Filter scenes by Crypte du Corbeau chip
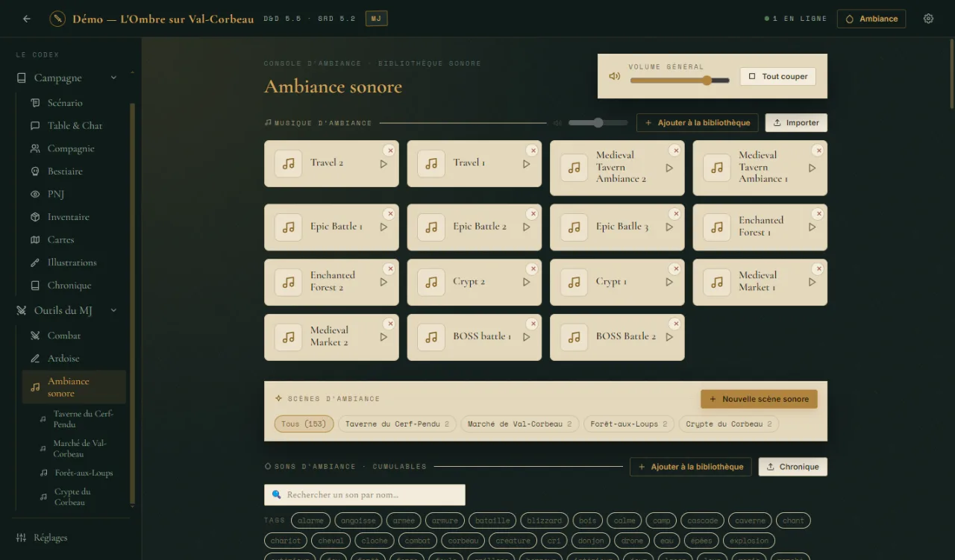The image size is (955, 560). (x=729, y=424)
